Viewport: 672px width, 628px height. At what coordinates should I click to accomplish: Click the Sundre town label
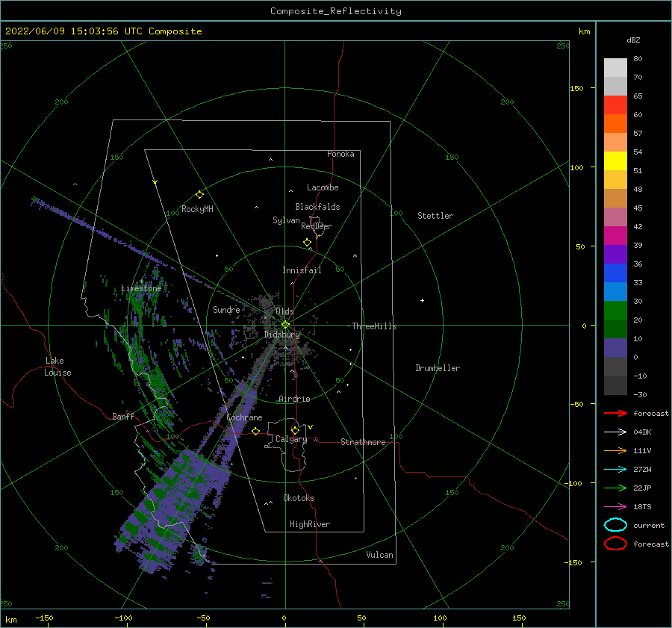click(x=226, y=310)
